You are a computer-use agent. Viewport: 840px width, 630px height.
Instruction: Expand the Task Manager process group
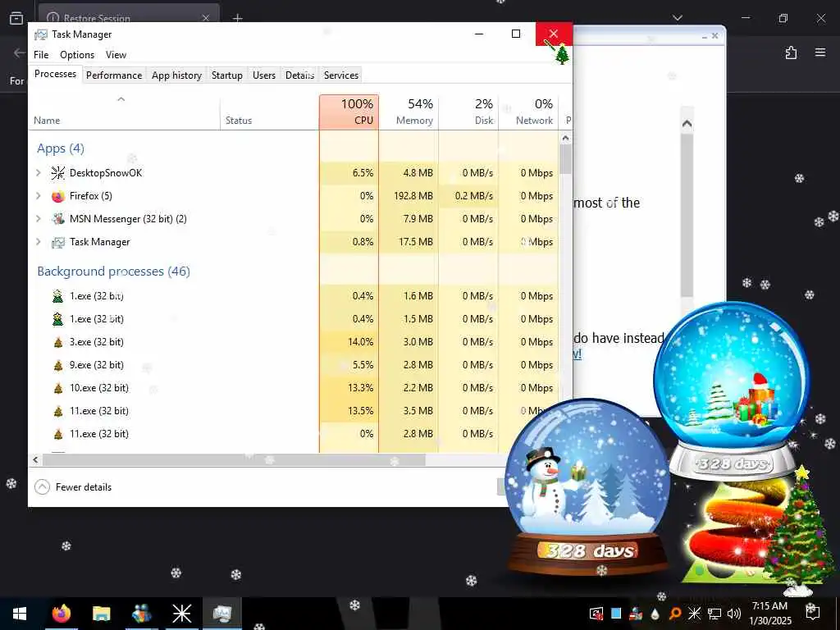pos(39,242)
